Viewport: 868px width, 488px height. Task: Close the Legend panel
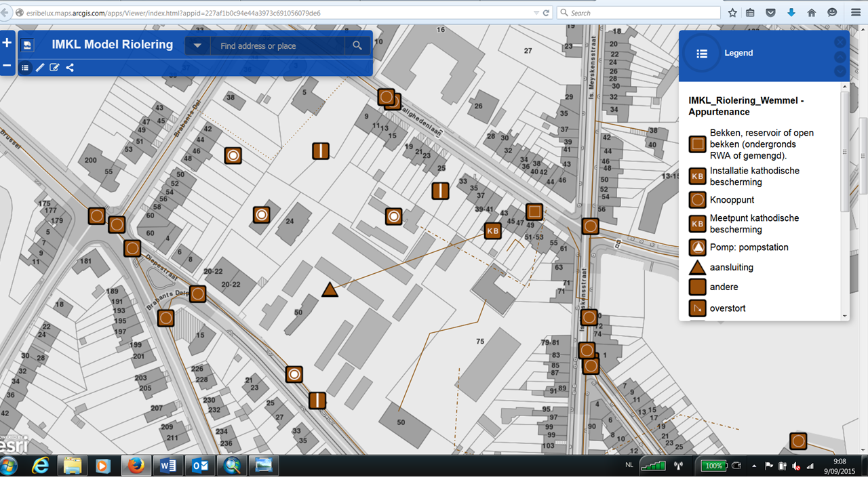pos(840,41)
